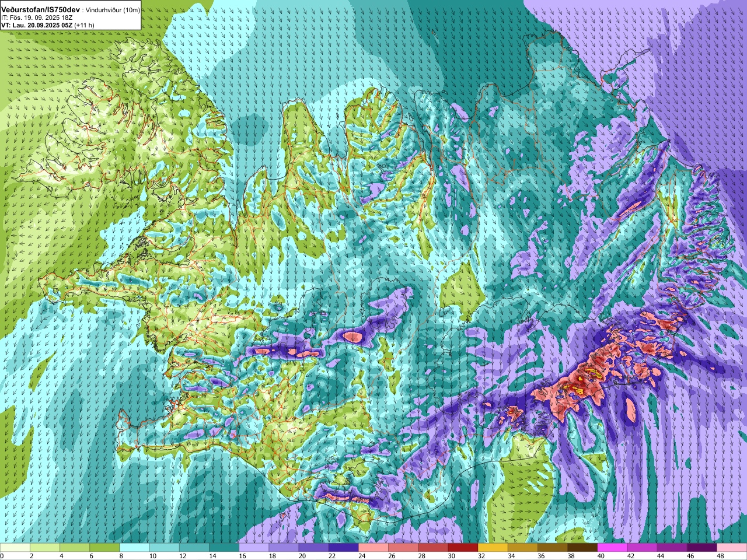Click the 46–48 dark purple legend swatch
Screen dimensions: 747x560
(702, 548)
